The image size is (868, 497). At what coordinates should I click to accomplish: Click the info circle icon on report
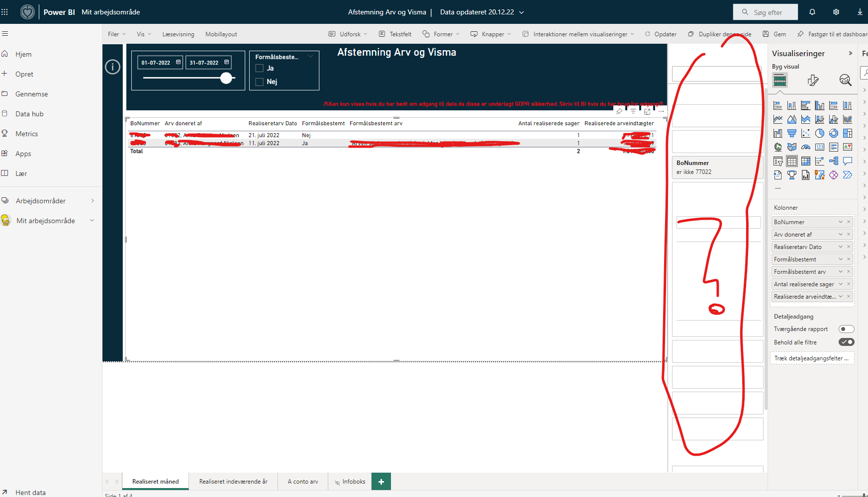[112, 67]
